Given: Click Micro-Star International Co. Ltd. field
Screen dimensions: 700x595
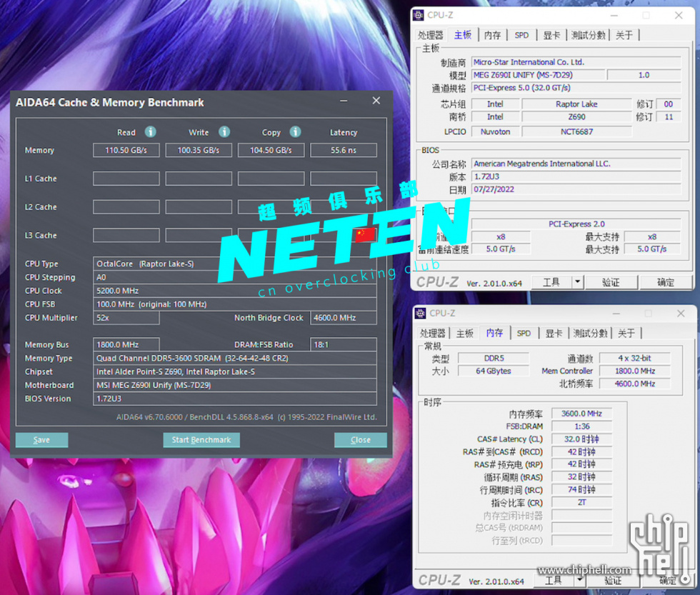Looking at the screenshot, I should pyautogui.click(x=576, y=62).
